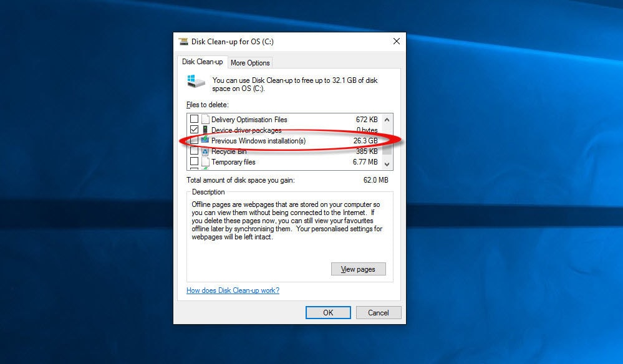This screenshot has width=623, height=364.
Task: Select the 'Device driver packages' row text
Action: (246, 130)
